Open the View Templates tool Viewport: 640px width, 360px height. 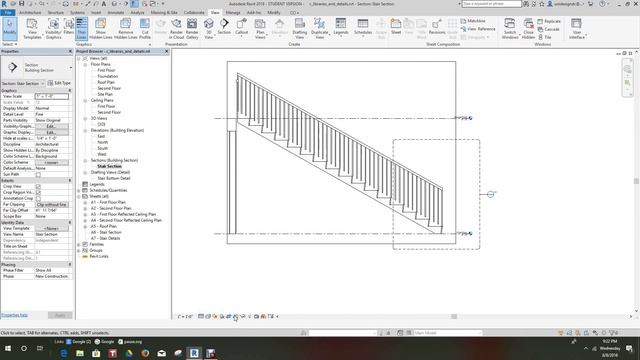tap(32, 29)
